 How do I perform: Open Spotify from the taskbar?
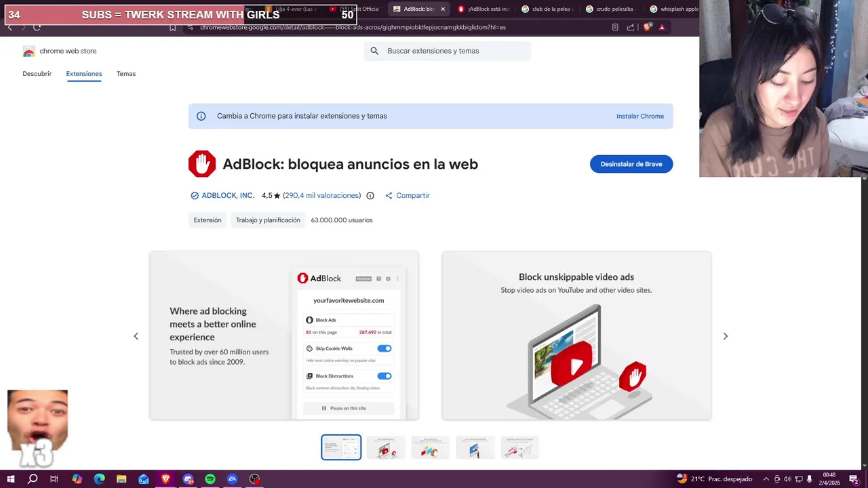pos(210,479)
